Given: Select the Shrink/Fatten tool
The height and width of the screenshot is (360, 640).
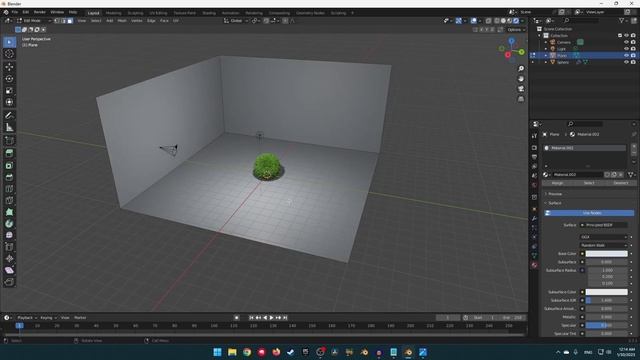Looking at the screenshot, I should click(9, 259).
